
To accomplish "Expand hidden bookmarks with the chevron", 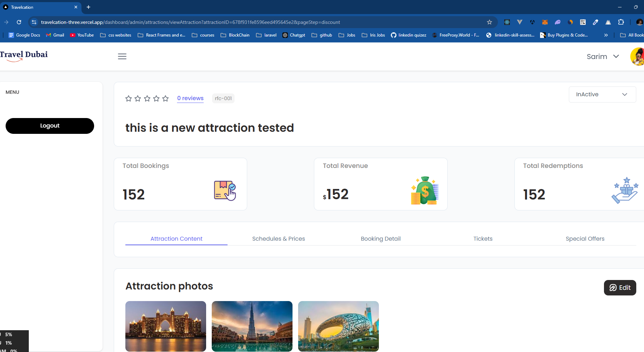I will [x=606, y=35].
